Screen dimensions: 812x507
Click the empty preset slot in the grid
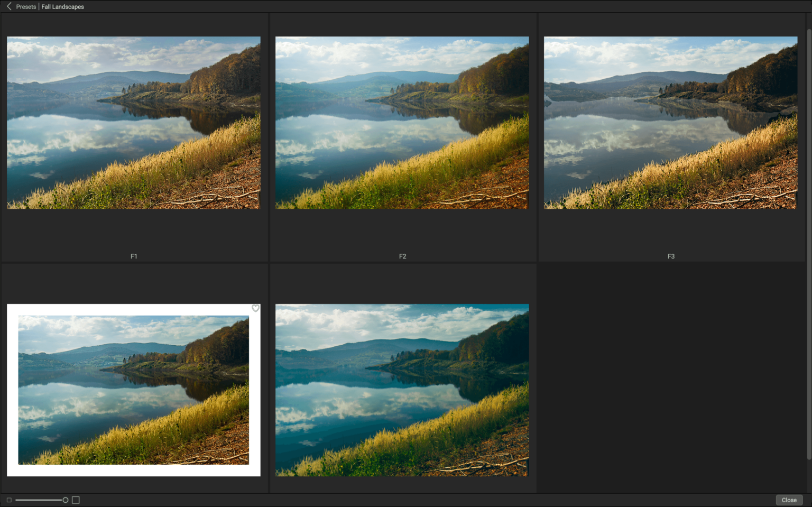pos(670,378)
